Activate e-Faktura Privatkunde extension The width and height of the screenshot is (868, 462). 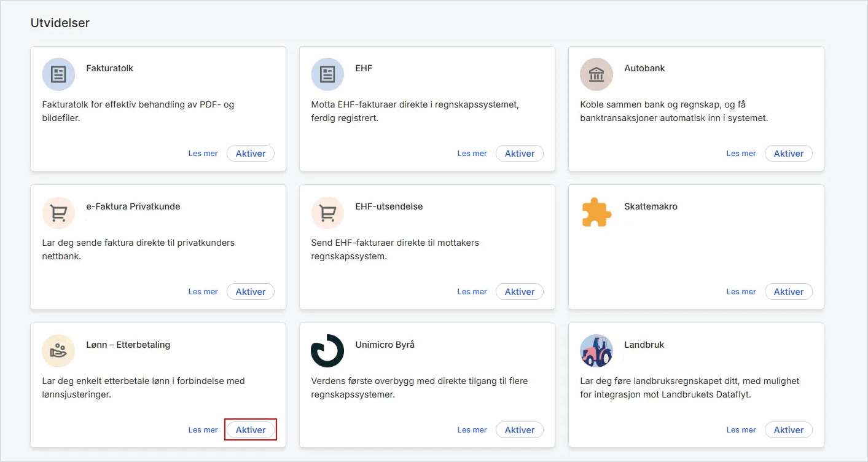pyautogui.click(x=251, y=292)
